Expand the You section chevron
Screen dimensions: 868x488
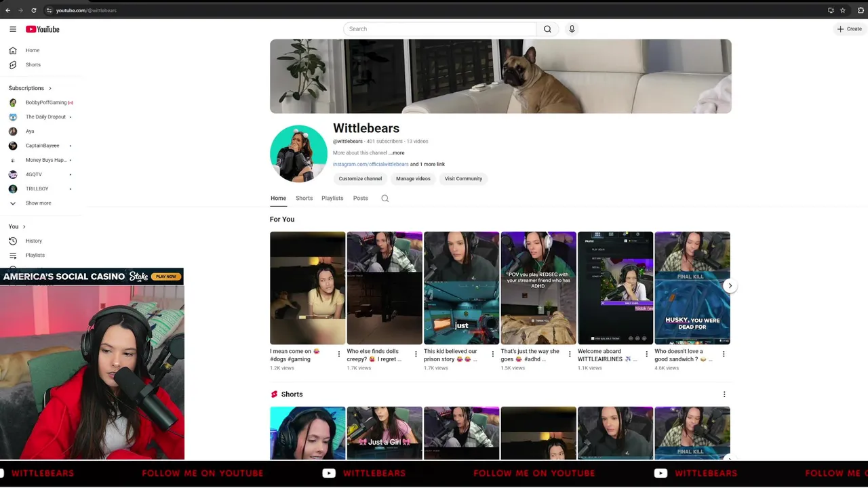[x=24, y=226]
